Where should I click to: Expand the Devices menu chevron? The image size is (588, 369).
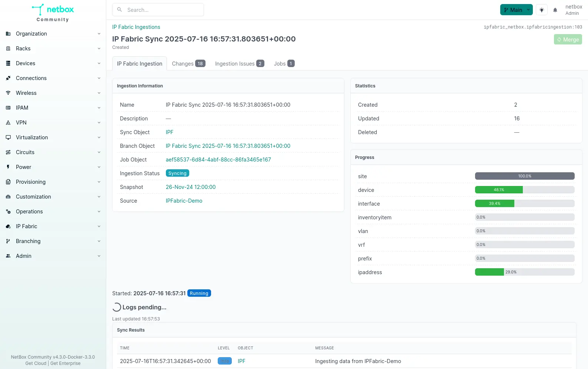pyautogui.click(x=99, y=63)
